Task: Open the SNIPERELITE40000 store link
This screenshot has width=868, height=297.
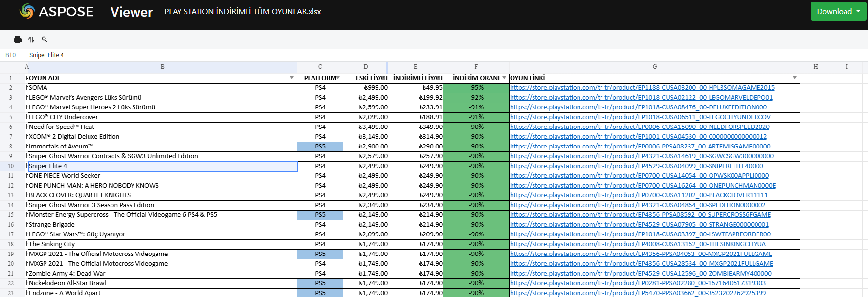Action: [636, 166]
